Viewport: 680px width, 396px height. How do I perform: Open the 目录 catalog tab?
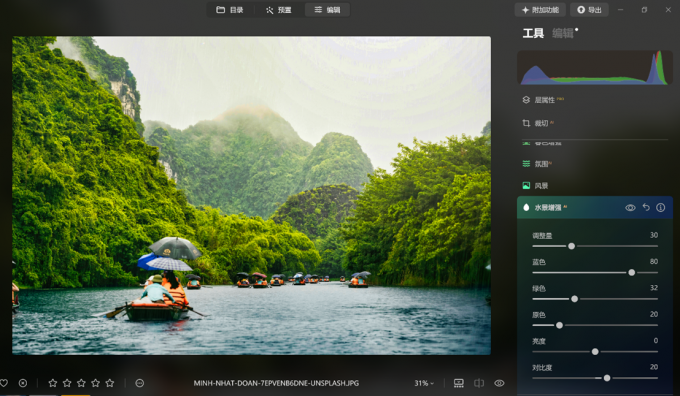[230, 10]
